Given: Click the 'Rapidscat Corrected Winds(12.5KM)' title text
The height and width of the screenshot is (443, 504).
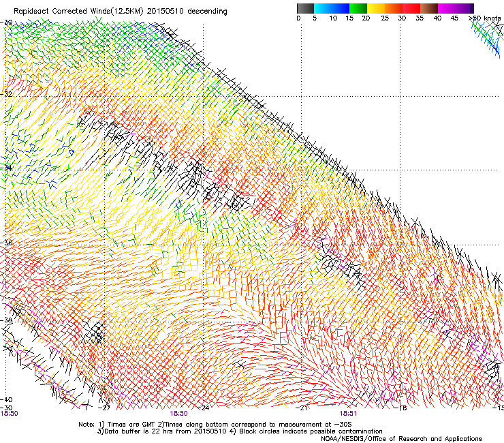Looking at the screenshot, I should pyautogui.click(x=78, y=12).
